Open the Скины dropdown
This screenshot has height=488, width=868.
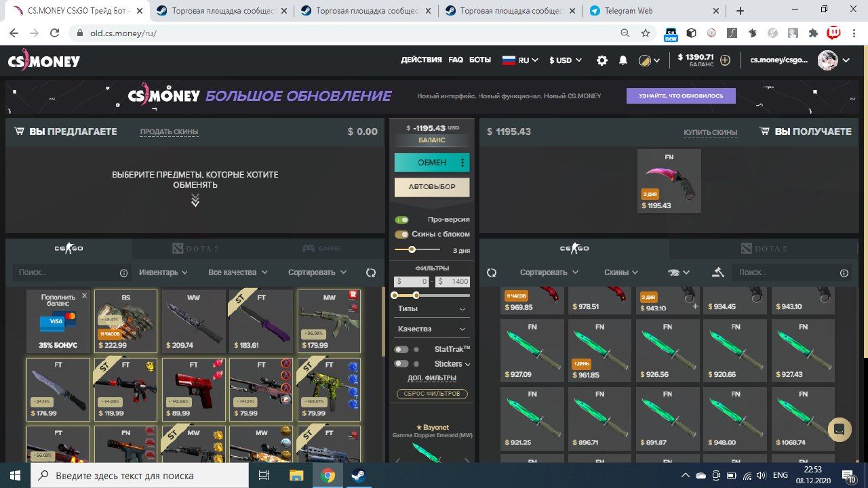(x=621, y=272)
